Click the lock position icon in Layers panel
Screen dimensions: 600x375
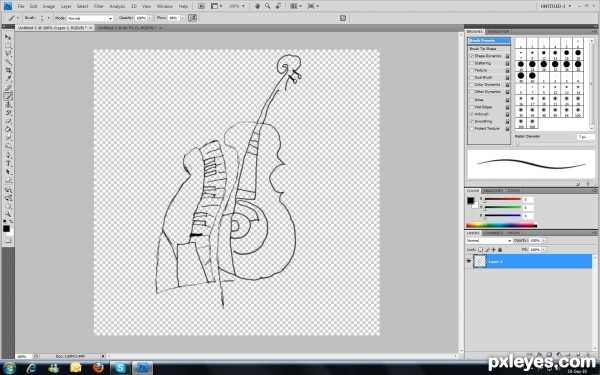(494, 249)
